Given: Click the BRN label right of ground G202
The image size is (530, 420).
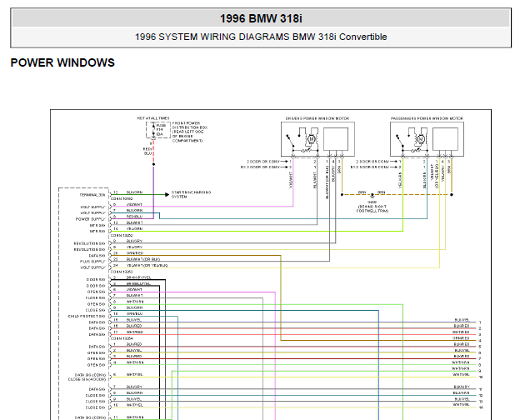Looking at the screenshot, I should (382, 192).
